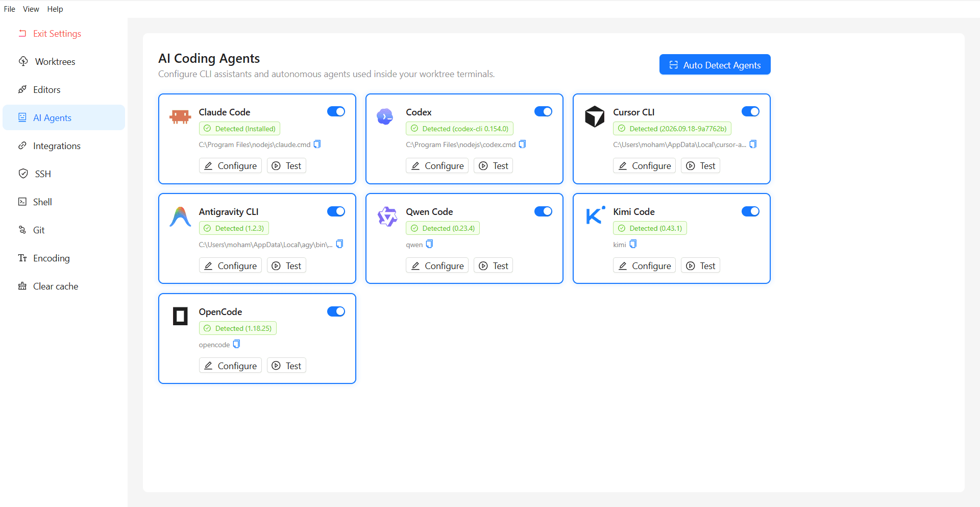Click the Antigravity CLI logo
The image size is (980, 507).
[180, 216]
